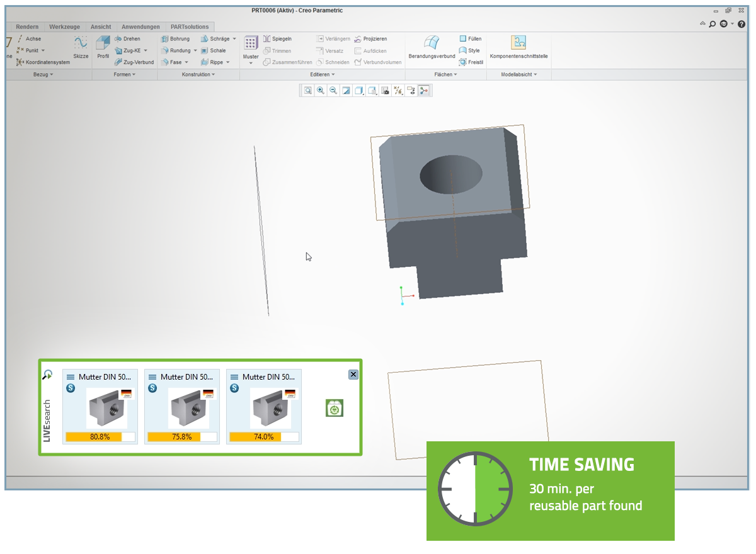Select the Berandungsverbund surface tool
This screenshot has height=554, width=756.
432,44
